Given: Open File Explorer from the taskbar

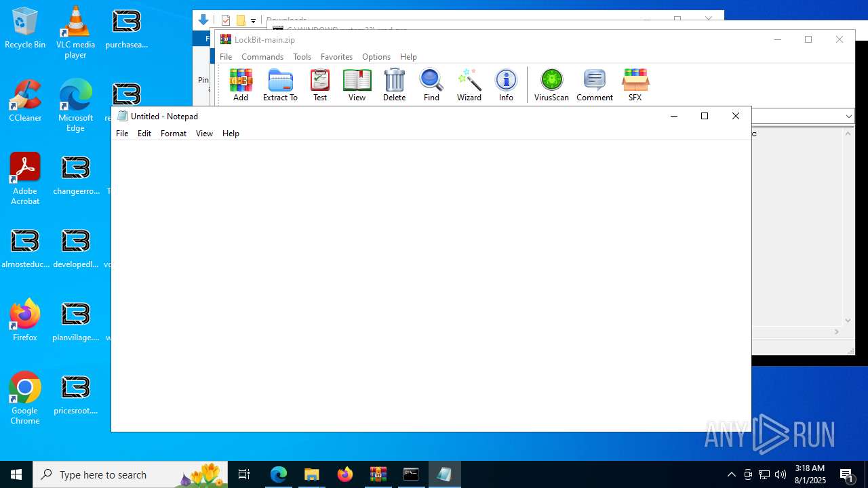Looking at the screenshot, I should point(312,474).
